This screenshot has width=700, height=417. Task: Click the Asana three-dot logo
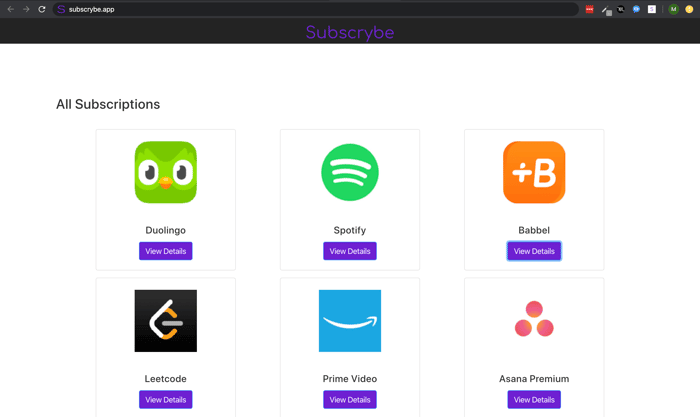point(534,319)
